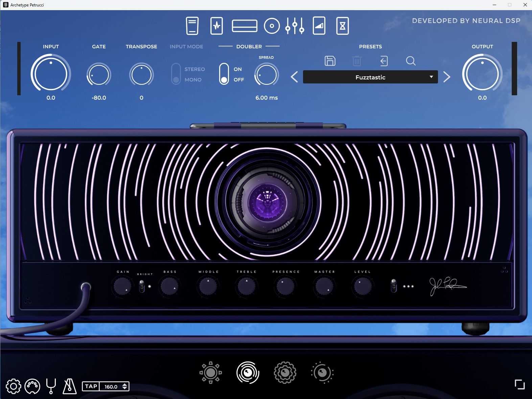Click the OFF label of Doubler
The height and width of the screenshot is (399, 532).
tap(239, 80)
